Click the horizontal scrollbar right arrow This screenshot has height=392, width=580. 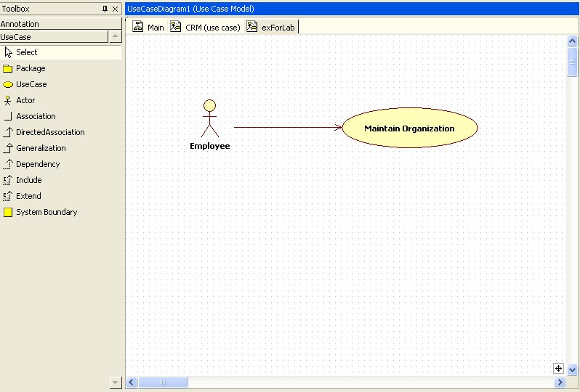coord(560,382)
